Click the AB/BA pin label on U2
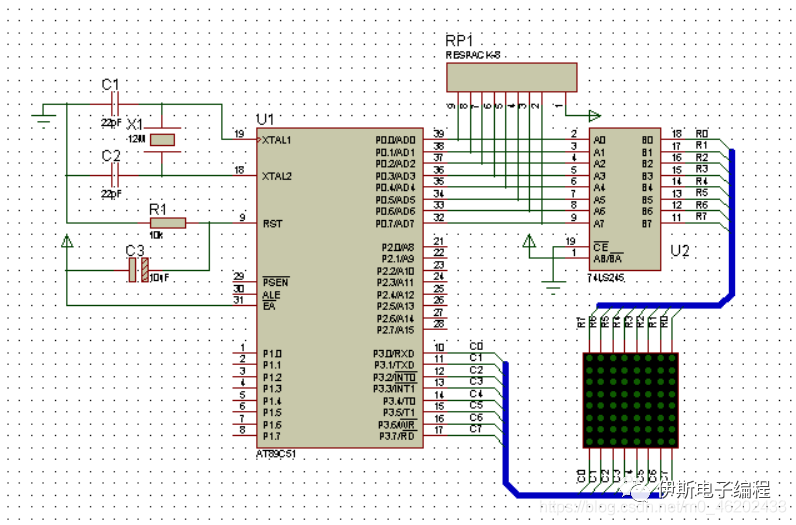The width and height of the screenshot is (796, 525). coord(608,259)
